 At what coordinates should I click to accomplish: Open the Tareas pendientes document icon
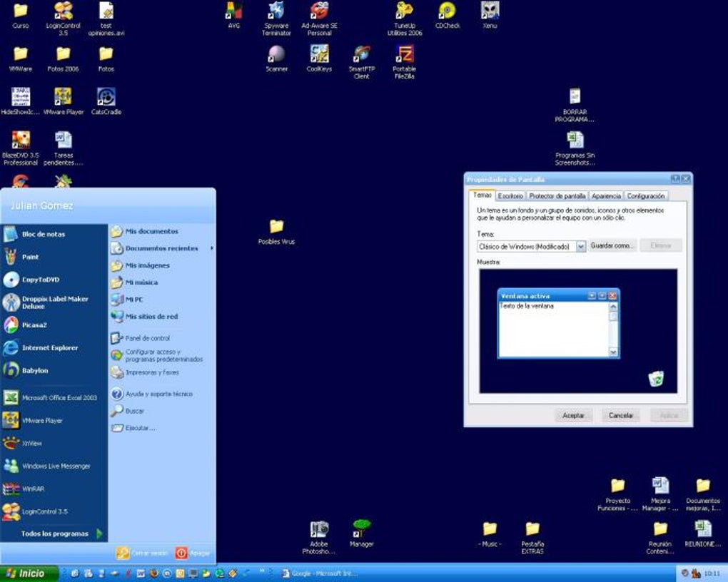tap(63, 148)
